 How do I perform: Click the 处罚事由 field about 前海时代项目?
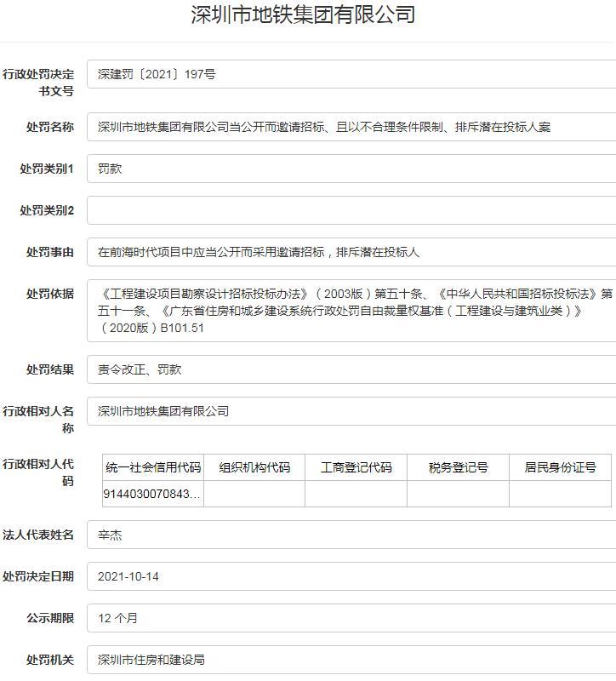click(x=351, y=252)
